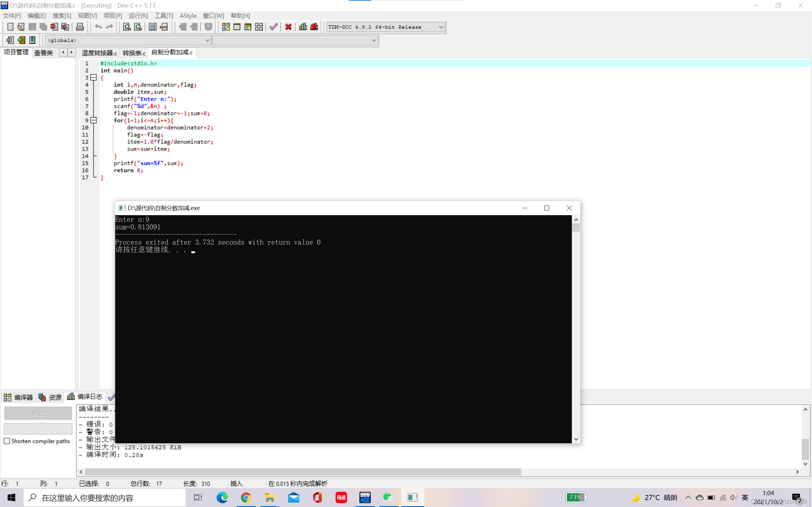The width and height of the screenshot is (812, 507).
Task: Collapse the main function fold marker
Action: pos(94,77)
